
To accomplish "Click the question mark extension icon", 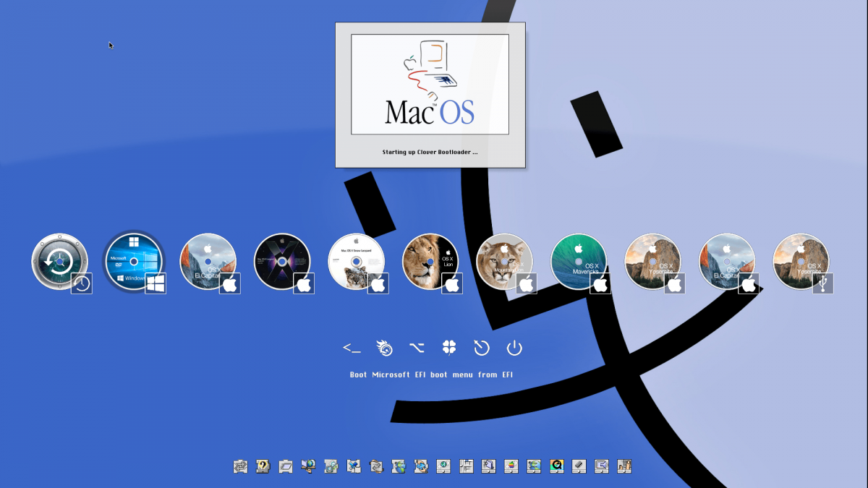I will (x=263, y=466).
